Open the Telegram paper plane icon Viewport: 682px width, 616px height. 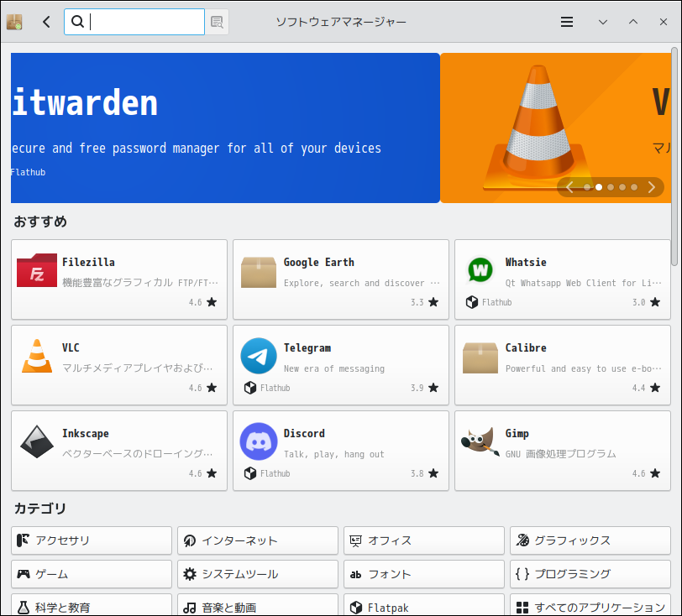259,356
